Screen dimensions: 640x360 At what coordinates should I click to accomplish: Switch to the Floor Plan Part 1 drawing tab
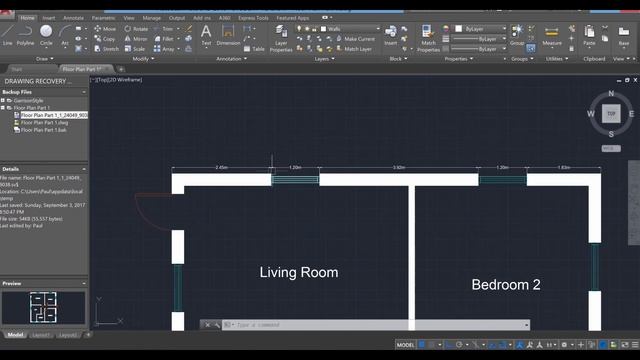[85, 69]
